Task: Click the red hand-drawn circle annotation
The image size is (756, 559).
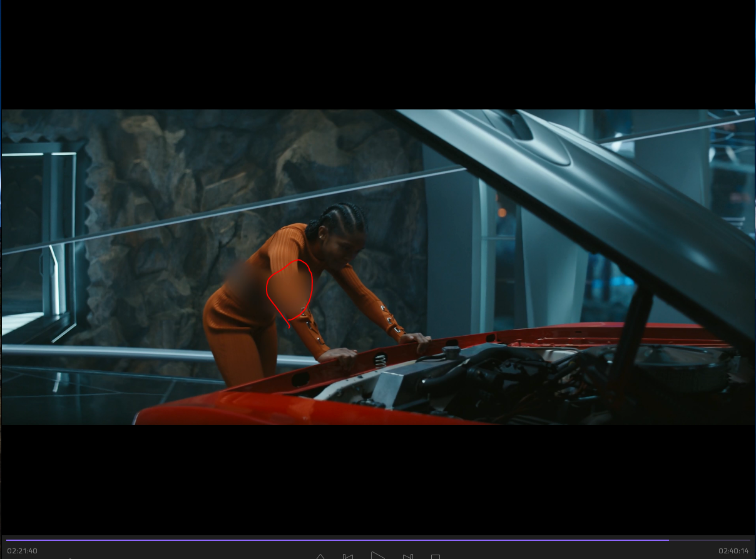Action: (x=289, y=290)
